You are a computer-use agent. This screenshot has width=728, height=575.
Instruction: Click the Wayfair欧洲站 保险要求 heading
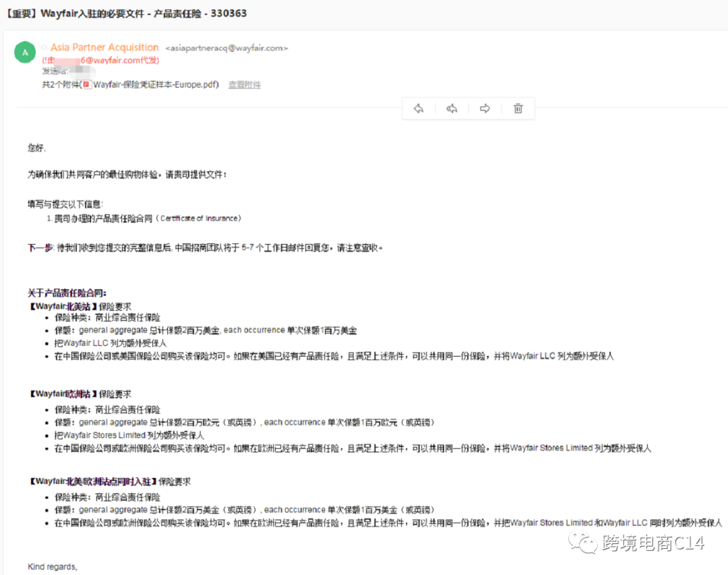pyautogui.click(x=80, y=394)
